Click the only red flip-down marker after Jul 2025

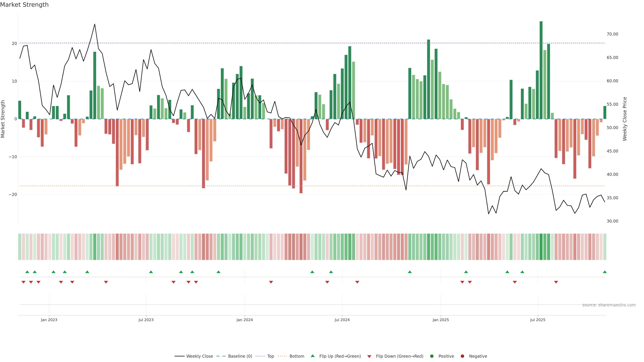point(556,282)
